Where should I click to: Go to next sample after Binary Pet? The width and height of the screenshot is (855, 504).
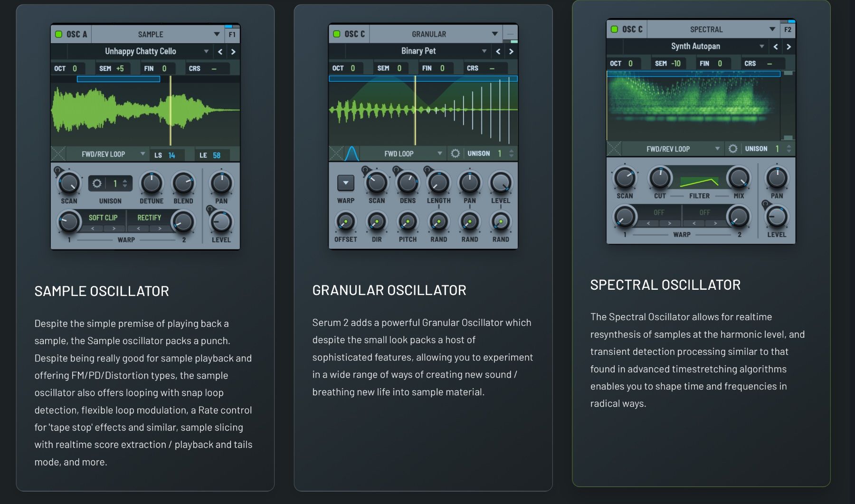pos(511,51)
